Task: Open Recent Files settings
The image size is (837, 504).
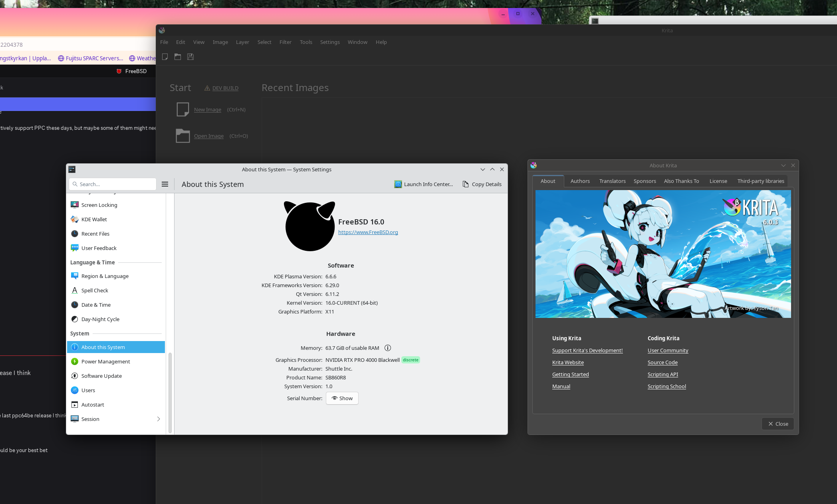Action: pyautogui.click(x=116, y=234)
